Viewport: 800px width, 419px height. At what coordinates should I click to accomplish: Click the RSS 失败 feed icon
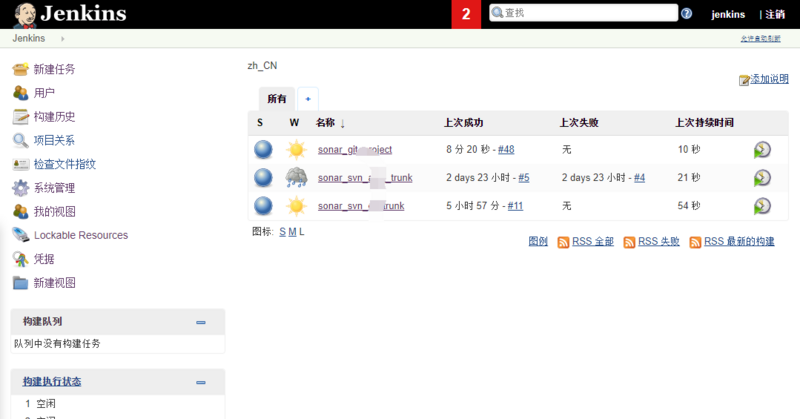(629, 242)
